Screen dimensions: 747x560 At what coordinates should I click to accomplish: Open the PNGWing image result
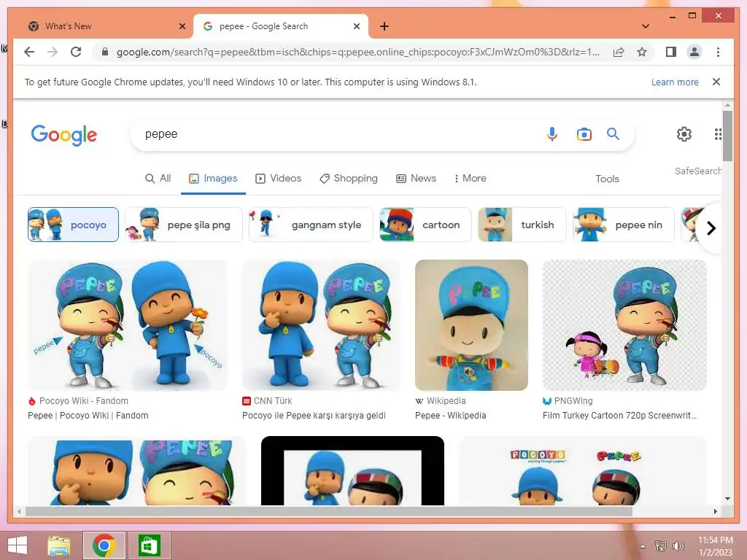pos(624,325)
